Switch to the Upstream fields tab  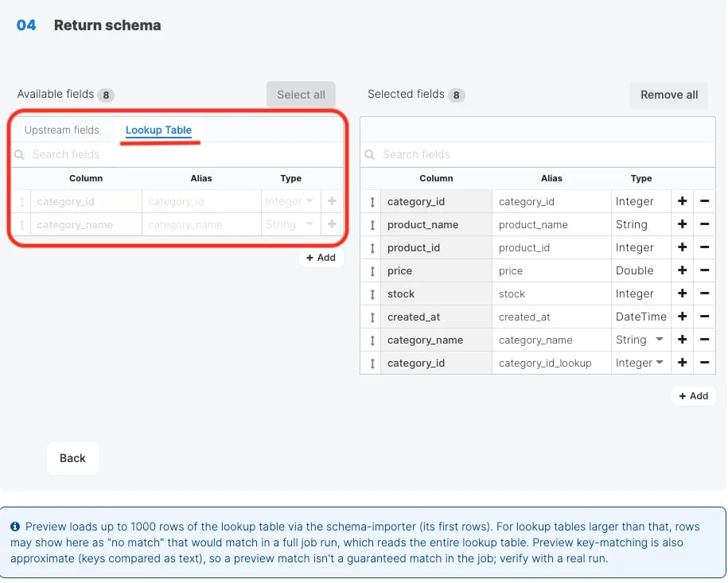[x=62, y=130]
